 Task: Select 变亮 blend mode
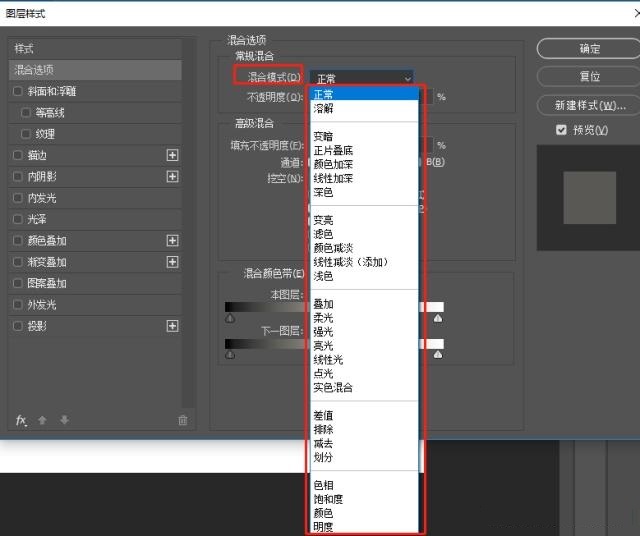point(364,220)
